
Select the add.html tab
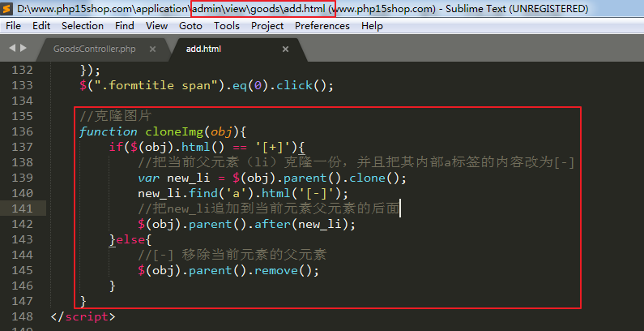click(x=203, y=49)
